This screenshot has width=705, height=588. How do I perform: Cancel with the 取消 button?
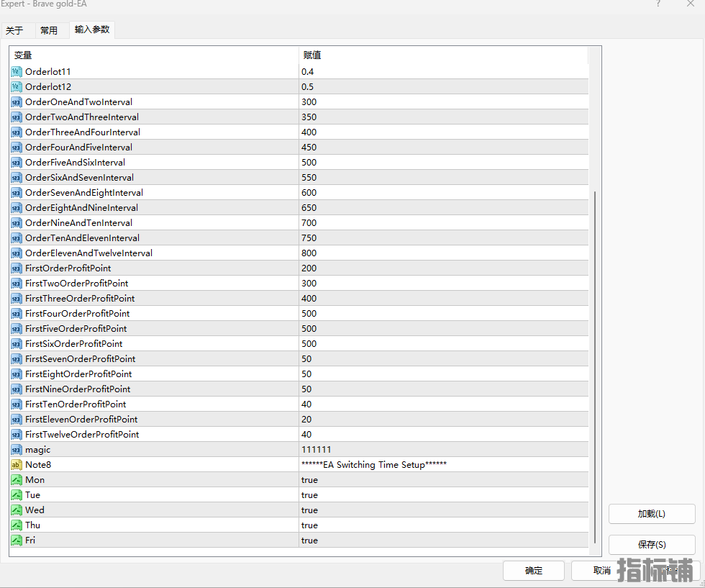[602, 571]
